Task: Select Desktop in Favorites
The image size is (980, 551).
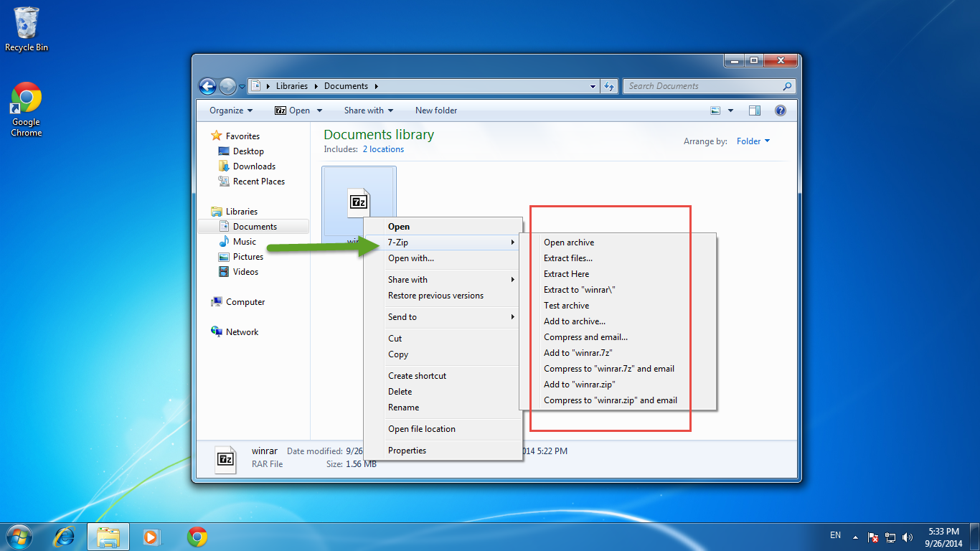Action: pos(248,151)
